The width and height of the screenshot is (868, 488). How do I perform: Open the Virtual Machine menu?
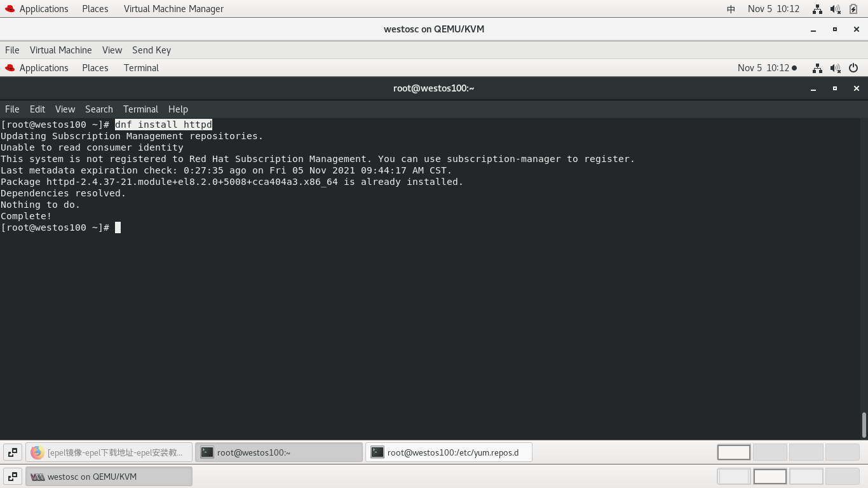[x=60, y=50]
